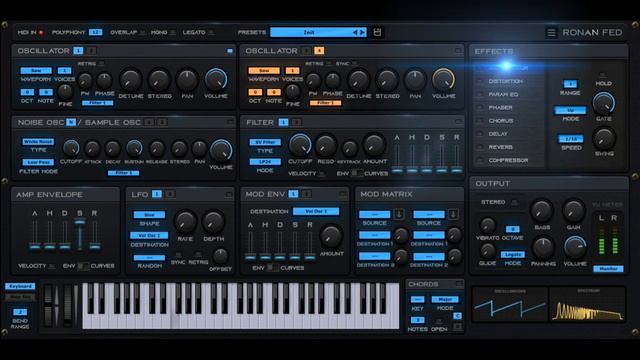The image size is (640, 360).
Task: Click the LFO Offset knob
Action: (x=220, y=256)
